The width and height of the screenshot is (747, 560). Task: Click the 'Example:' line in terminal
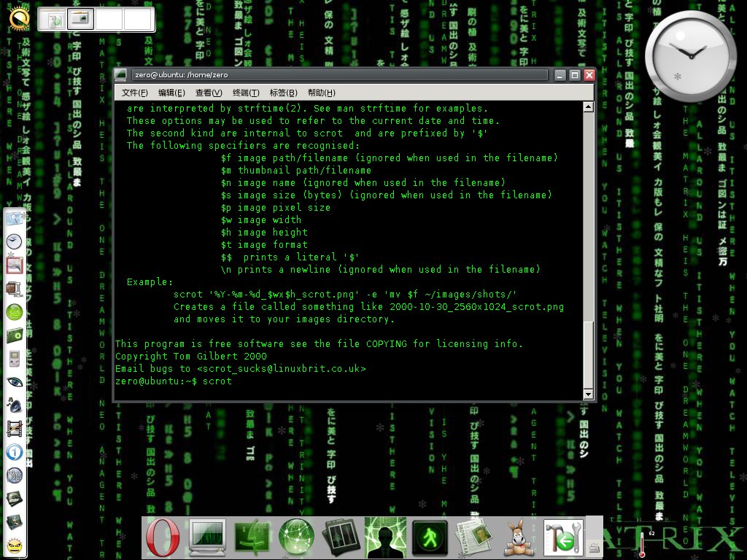[150, 281]
